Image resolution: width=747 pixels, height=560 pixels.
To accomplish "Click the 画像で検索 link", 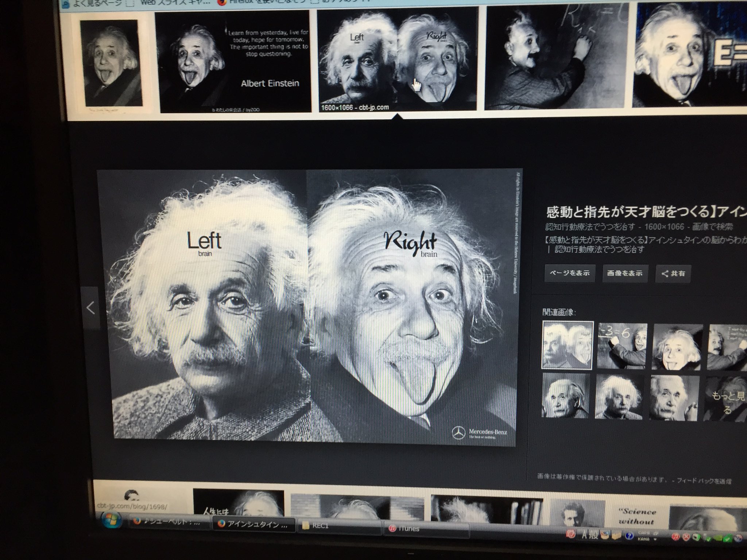I will (x=712, y=227).
